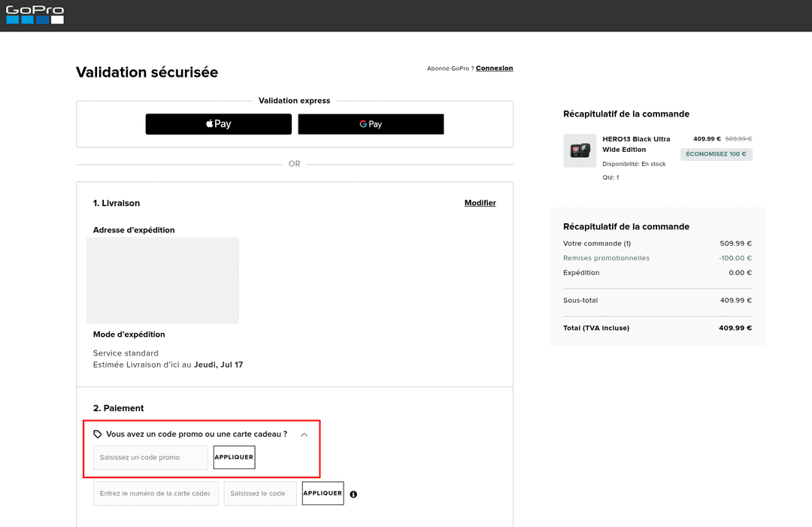Click the 'Sous-total' line
Image resolution: width=812 pixels, height=527 pixels.
(658, 300)
